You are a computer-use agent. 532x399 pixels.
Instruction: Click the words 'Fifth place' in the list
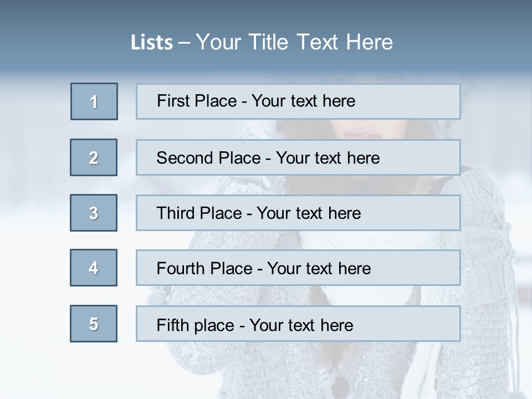196,325
